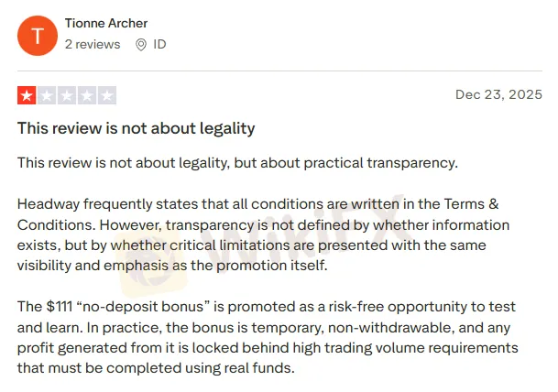
Task: Open the reviewer's "2 reviews" link
Action: (x=93, y=44)
